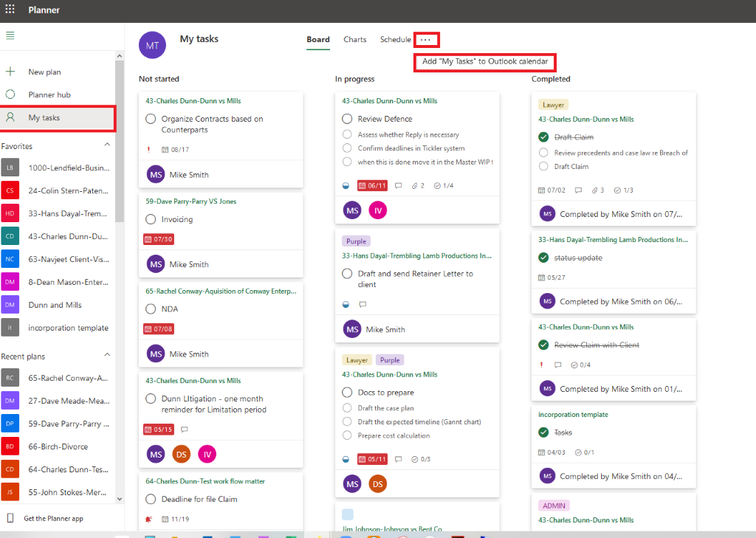
Task: Click the Lawyer label on Draft Claim card
Action: point(553,105)
